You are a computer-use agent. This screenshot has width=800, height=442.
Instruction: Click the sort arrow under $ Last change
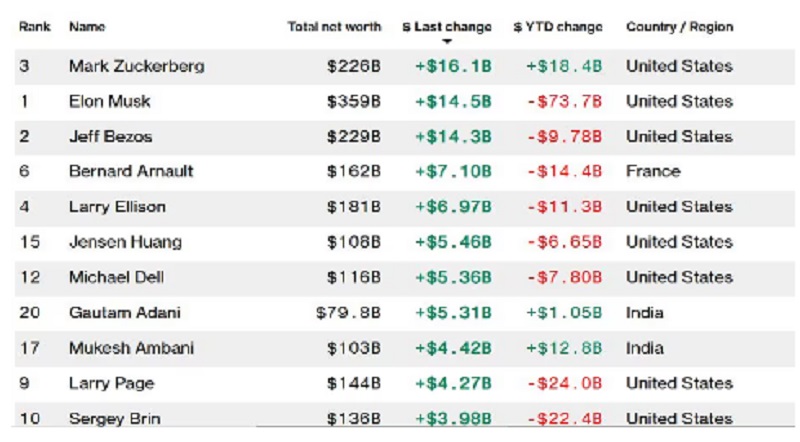(x=447, y=42)
